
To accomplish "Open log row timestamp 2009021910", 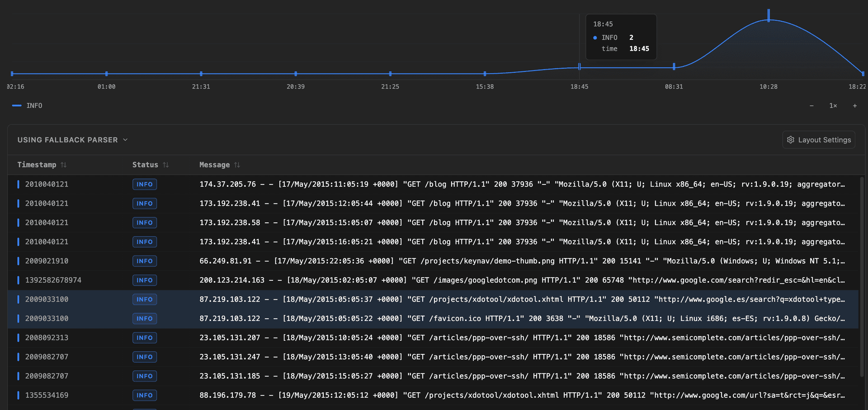I will [47, 261].
